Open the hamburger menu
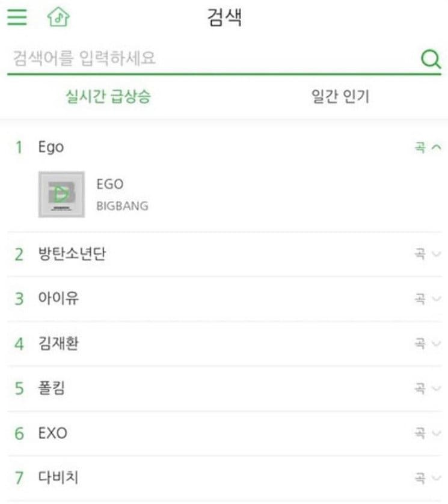Image resolution: width=448 pixels, height=504 pixels. pos(17,17)
